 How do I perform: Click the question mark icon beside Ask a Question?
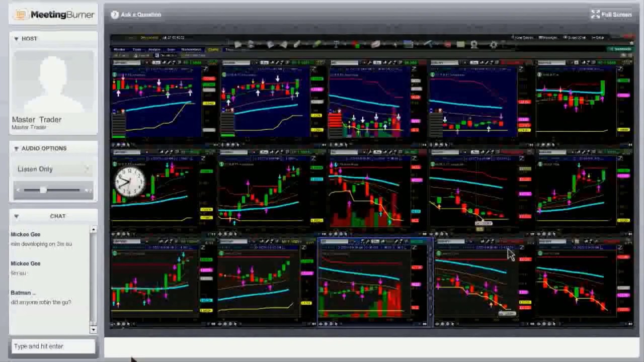point(115,15)
